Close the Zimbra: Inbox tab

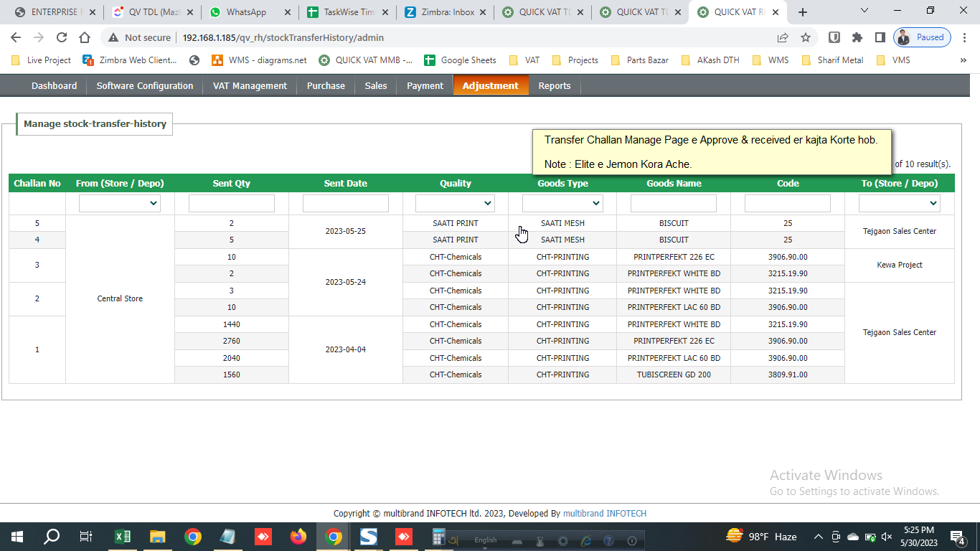point(483,12)
